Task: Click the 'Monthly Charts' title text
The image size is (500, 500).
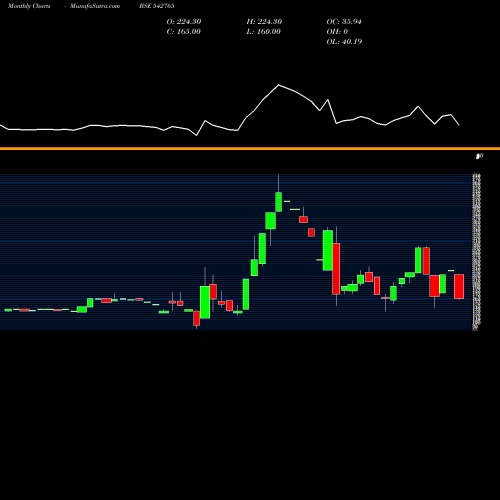Action: [x=29, y=6]
